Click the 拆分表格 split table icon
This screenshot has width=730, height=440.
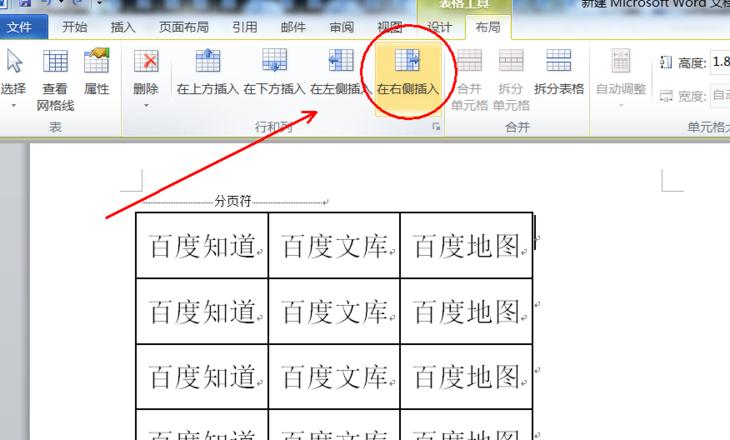point(559,61)
